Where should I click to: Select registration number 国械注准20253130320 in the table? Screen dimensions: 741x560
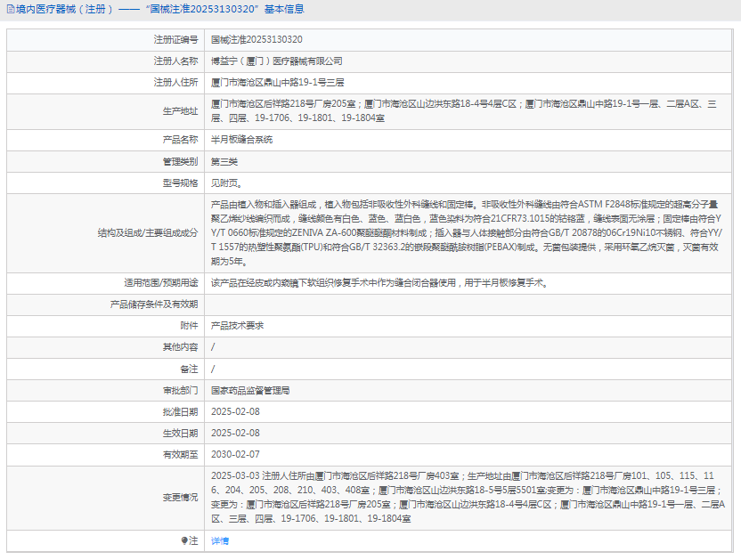(x=256, y=40)
